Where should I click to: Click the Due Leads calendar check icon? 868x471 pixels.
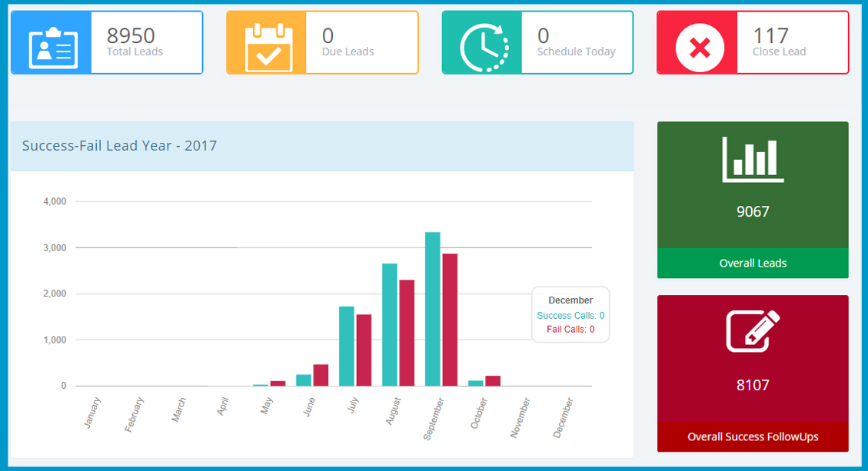[x=266, y=43]
